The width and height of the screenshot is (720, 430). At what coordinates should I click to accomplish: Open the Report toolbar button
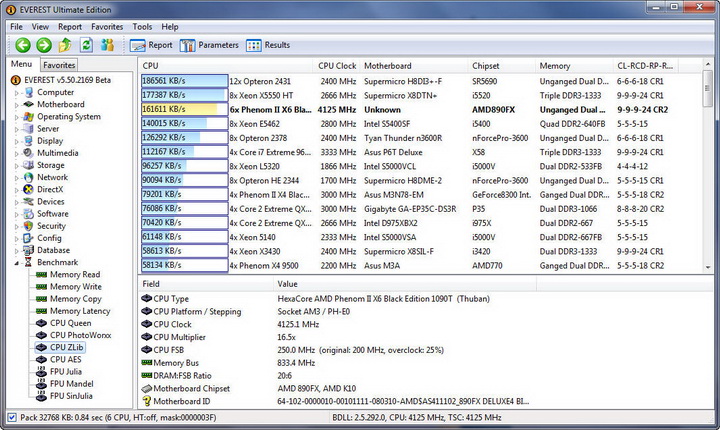151,45
